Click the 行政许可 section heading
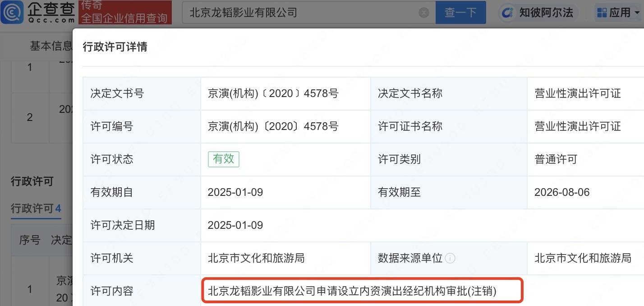The image size is (644, 306). click(x=32, y=181)
